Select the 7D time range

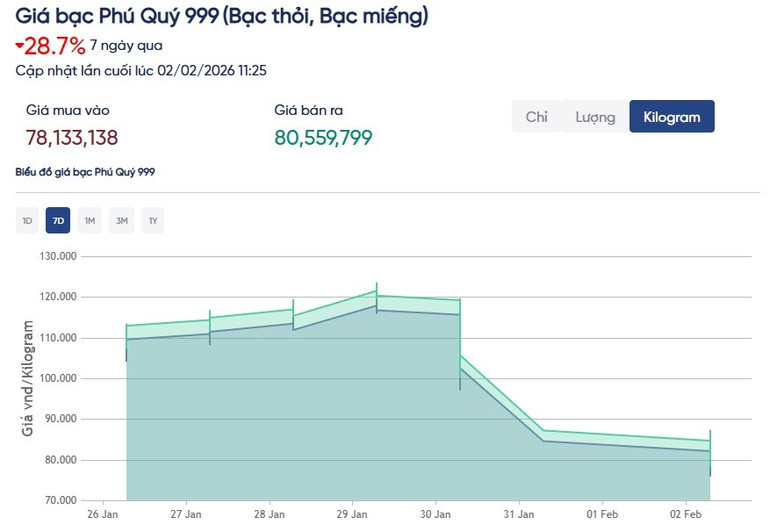pyautogui.click(x=58, y=220)
